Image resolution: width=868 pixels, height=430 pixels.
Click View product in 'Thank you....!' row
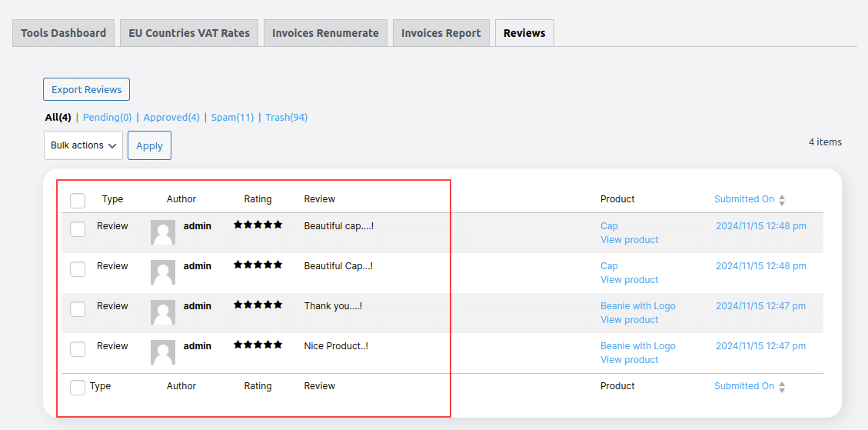(630, 319)
